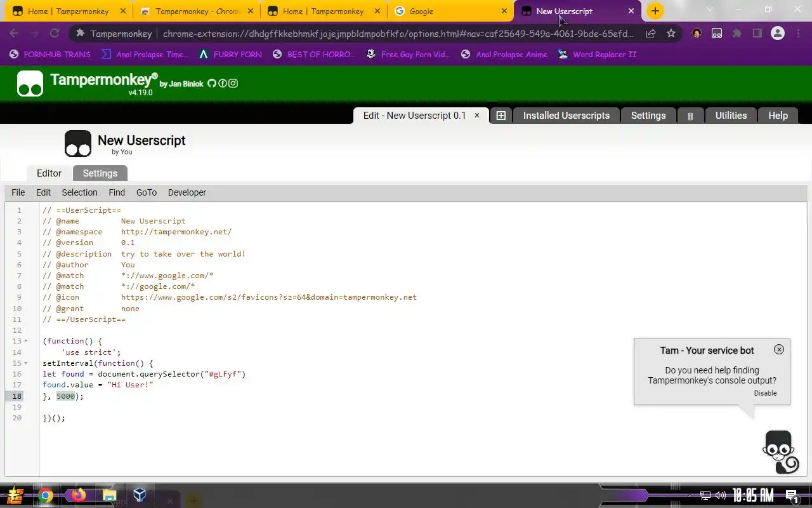Open the Word Replacer II bookmark
The height and width of the screenshot is (508, 812).
click(598, 55)
